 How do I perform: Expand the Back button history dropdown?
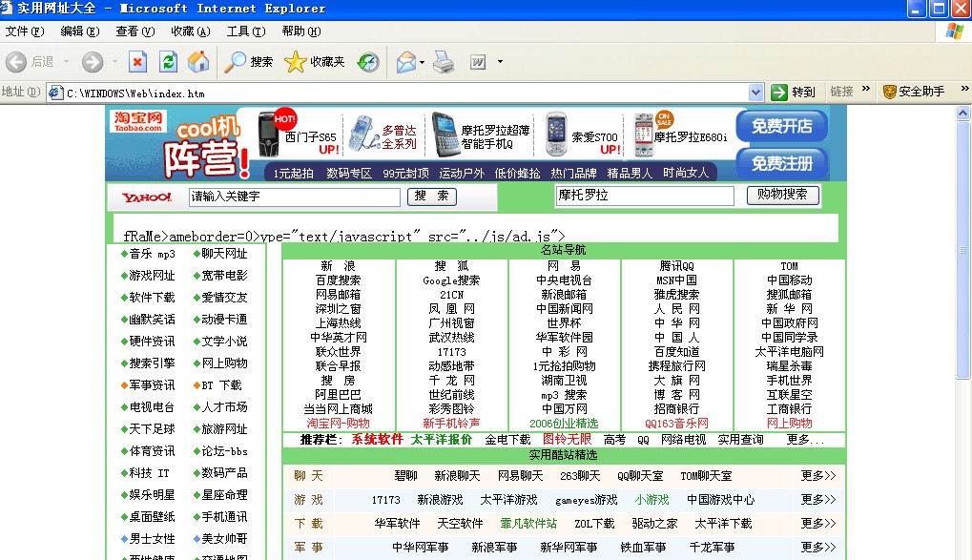[66, 62]
